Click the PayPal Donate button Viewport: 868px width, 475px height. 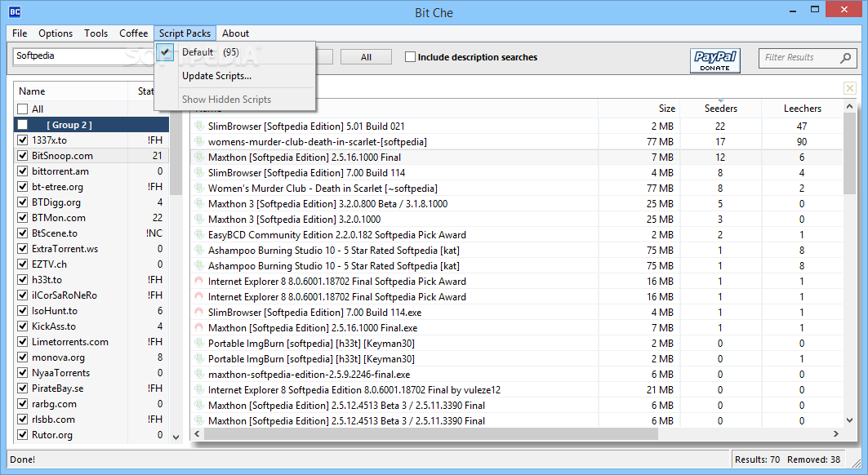(715, 60)
